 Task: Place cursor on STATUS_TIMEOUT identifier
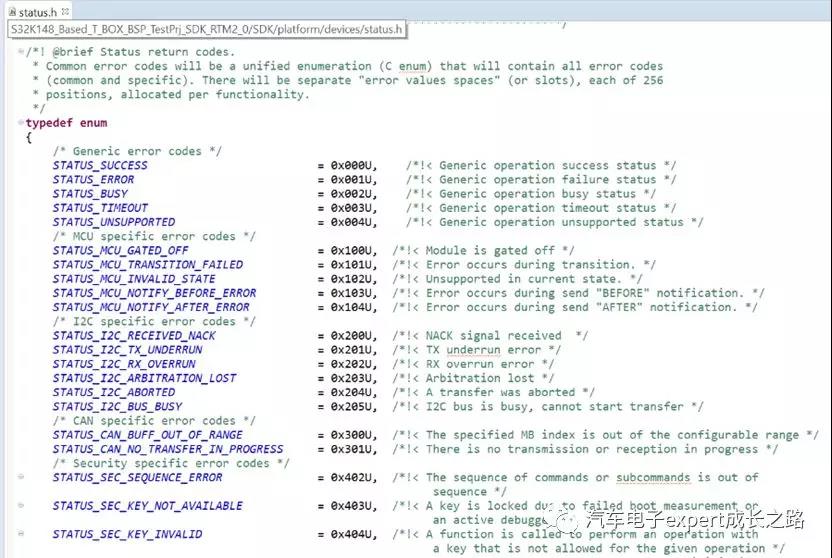[x=100, y=208]
